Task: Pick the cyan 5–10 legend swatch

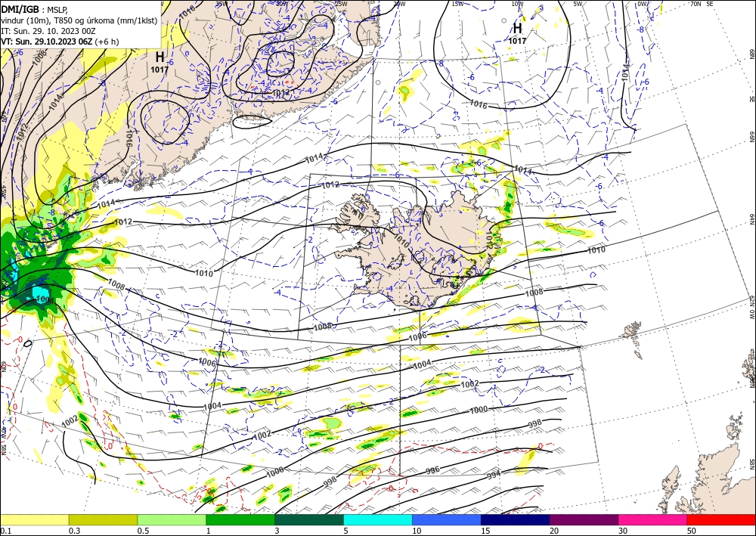Action: pos(378,519)
